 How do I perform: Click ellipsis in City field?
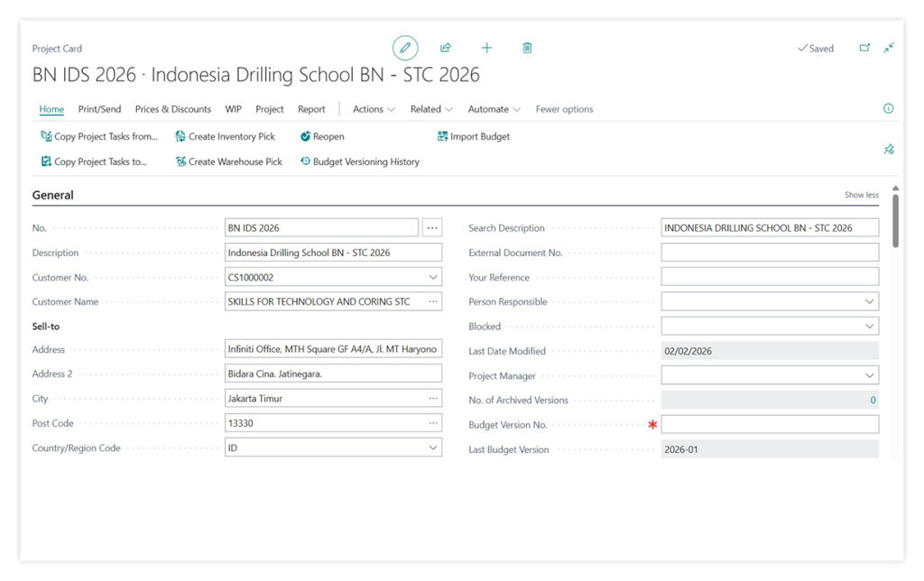433,399
